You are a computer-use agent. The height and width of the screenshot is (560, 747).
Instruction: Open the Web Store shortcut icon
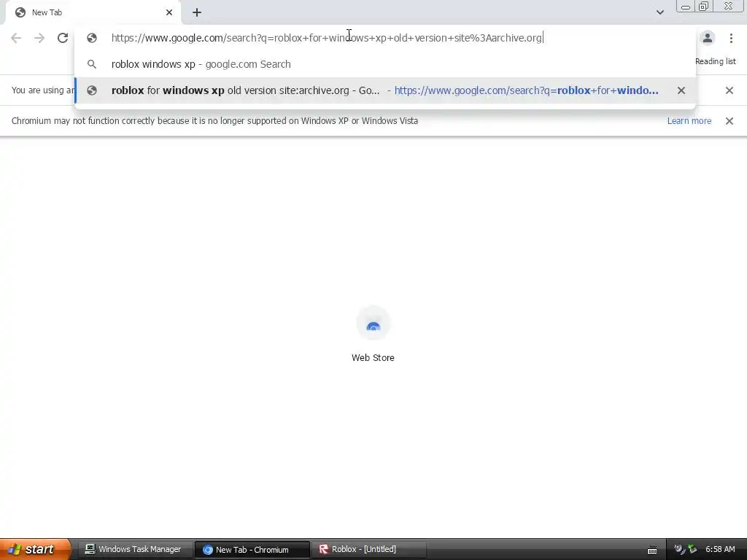pos(373,324)
